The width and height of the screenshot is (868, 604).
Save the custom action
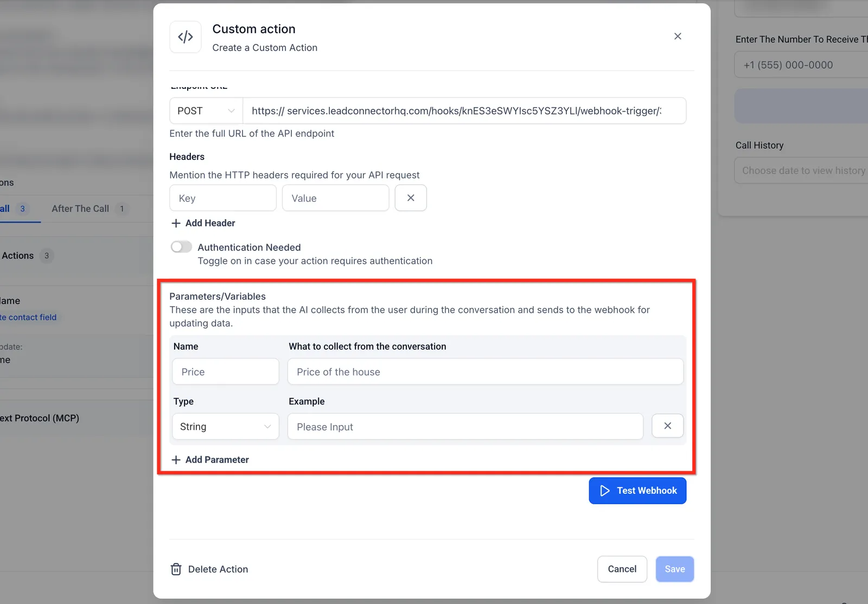675,569
